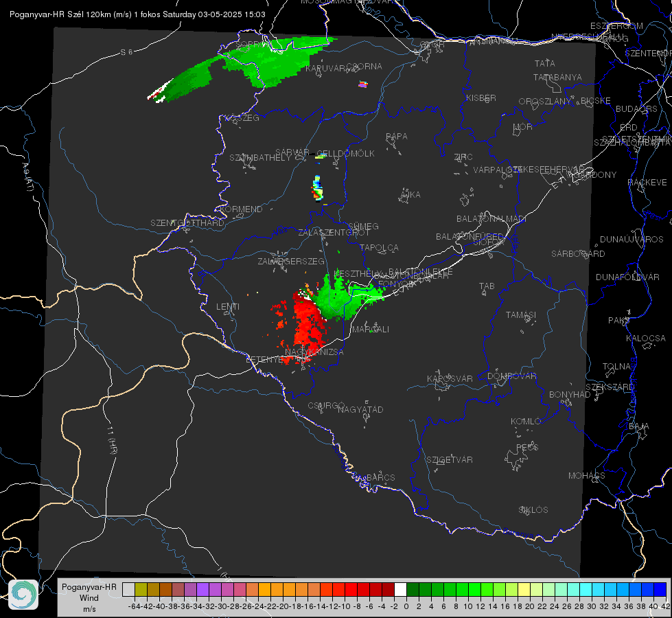Click the DOMBOVAR city label

(x=511, y=376)
